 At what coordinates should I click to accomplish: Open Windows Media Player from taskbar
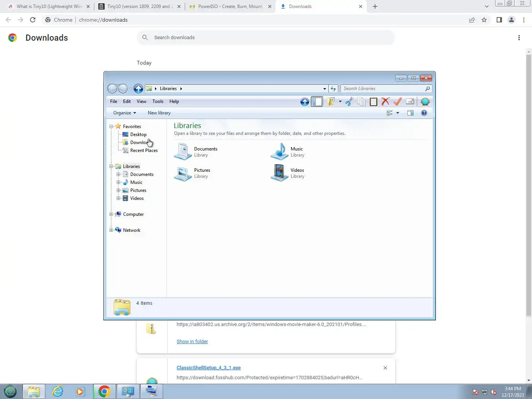(x=80, y=391)
